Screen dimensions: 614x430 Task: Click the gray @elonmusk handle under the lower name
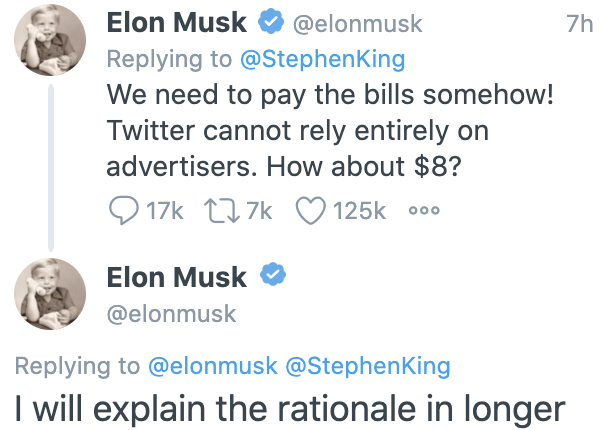[171, 313]
